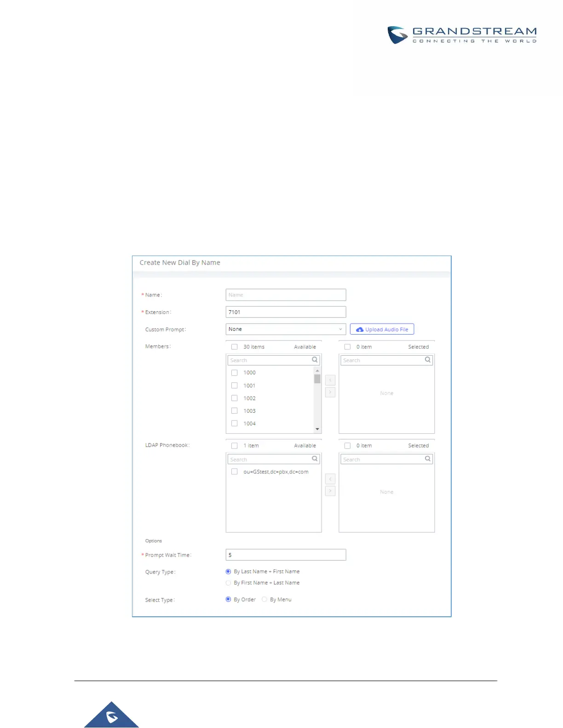563x728 pixels.
Task: Click the Members Available search box
Action: pyautogui.click(x=274, y=360)
